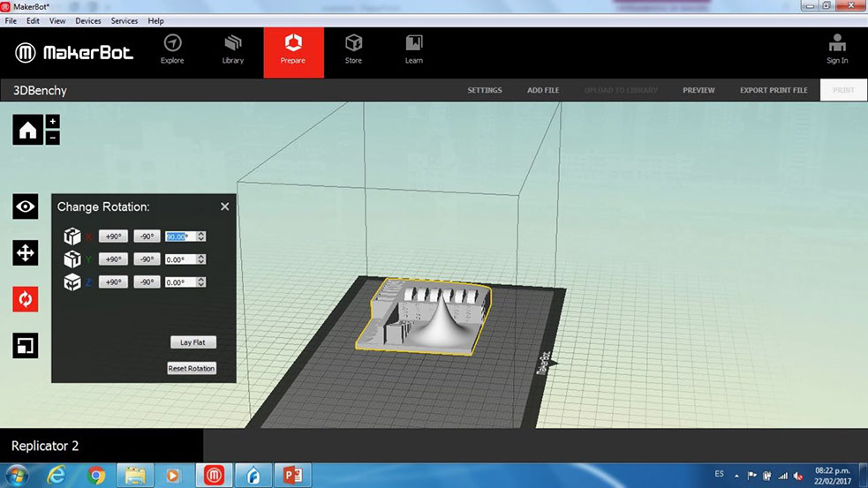The width and height of the screenshot is (868, 488).
Task: Toggle the View eye tool
Action: point(26,206)
